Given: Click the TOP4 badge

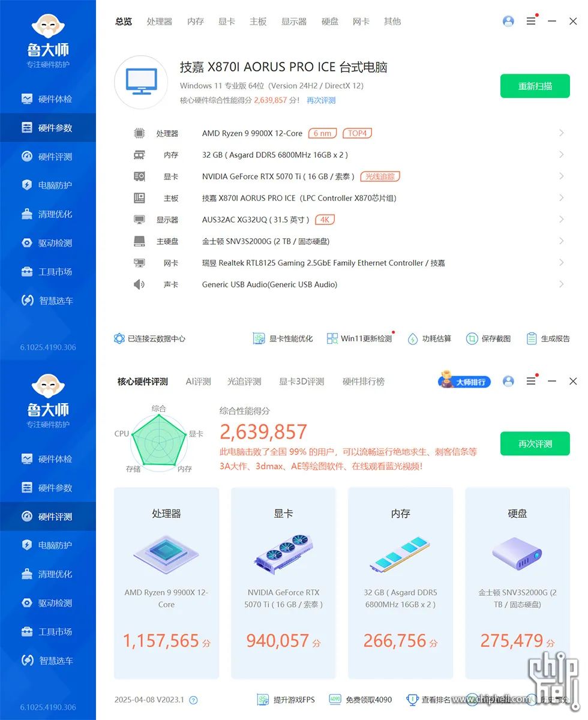Looking at the screenshot, I should [x=357, y=133].
